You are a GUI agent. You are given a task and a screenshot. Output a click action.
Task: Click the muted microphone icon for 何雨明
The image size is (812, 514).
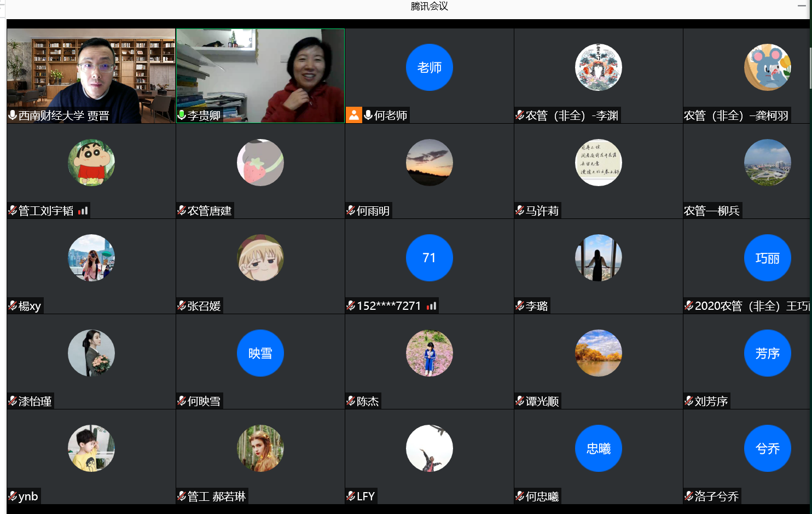click(351, 211)
